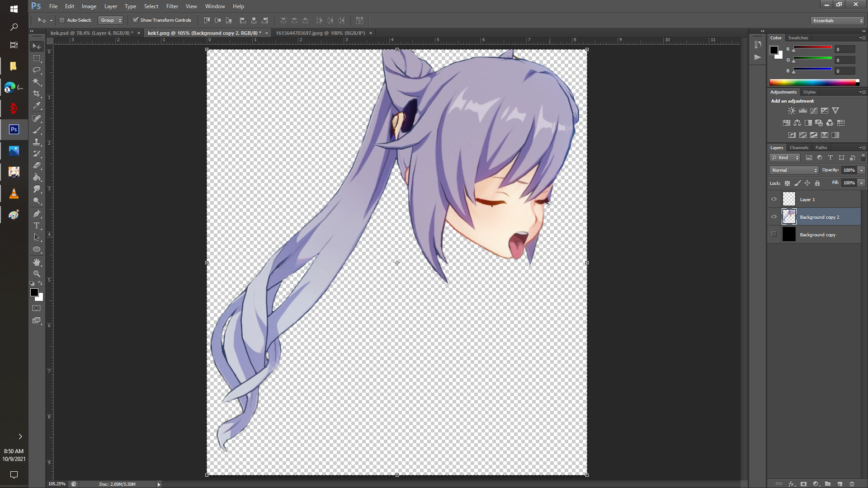Select the Crop tool
868x488 pixels.
click(x=37, y=94)
